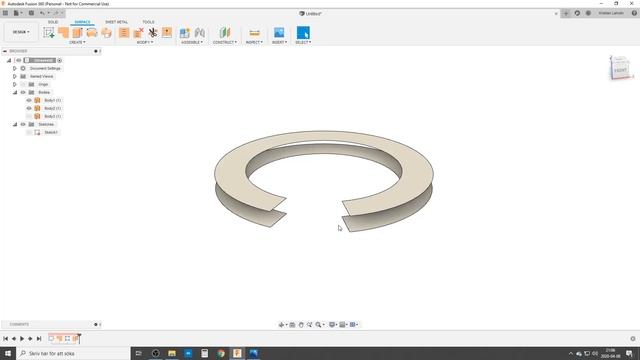Screen dimensions: 640x360
Task: Toggle Origin folder visibility
Action: [x=23, y=84]
